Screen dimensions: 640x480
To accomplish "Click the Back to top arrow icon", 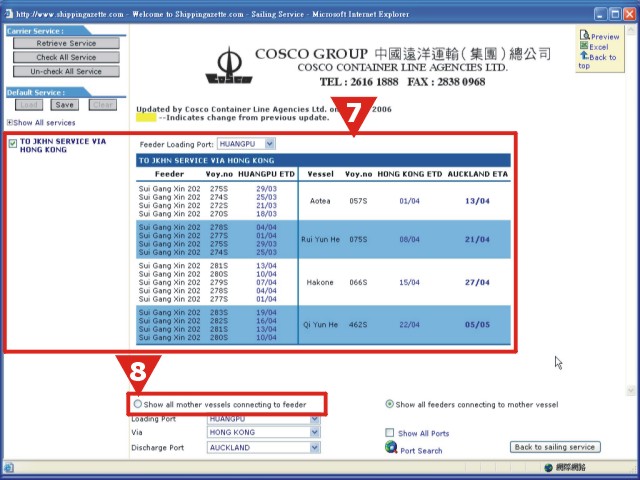I will coord(584,55).
